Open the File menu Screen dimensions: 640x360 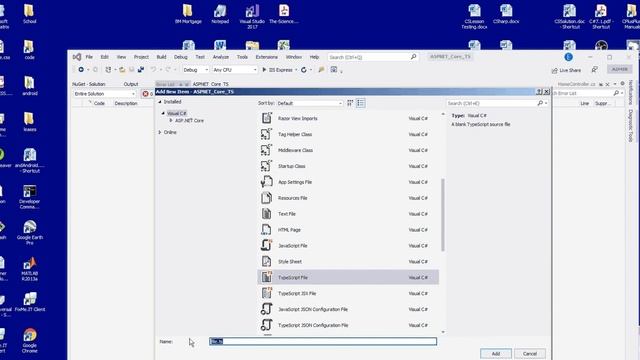point(89,57)
